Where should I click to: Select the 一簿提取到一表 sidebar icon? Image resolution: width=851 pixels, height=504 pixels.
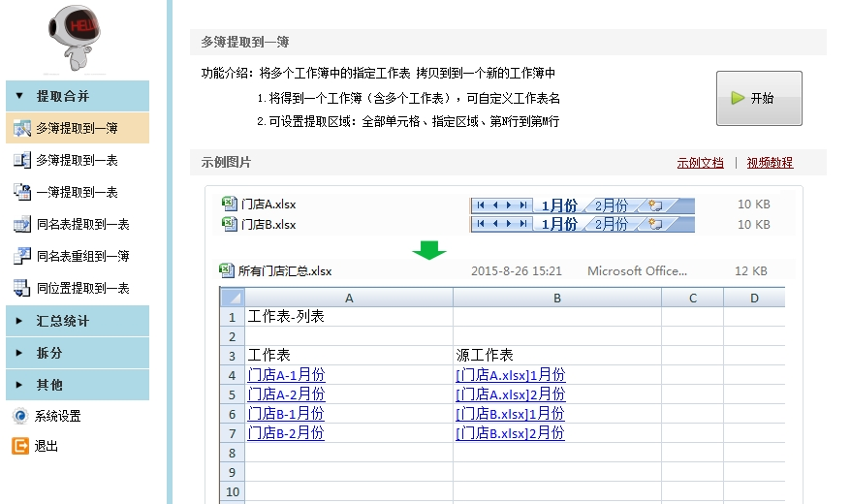coord(21,192)
